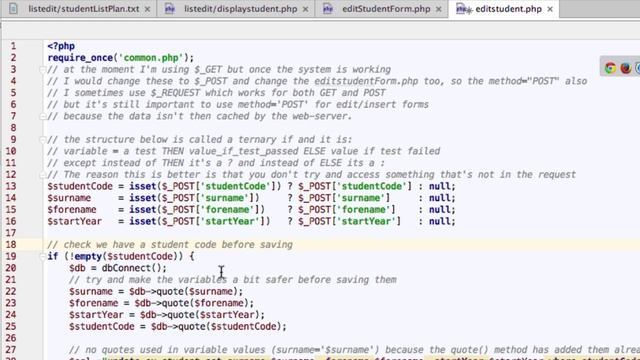Viewport: 640px width, 360px height.
Task: Click line number 13 in the gutter
Action: pyautogui.click(x=11, y=186)
